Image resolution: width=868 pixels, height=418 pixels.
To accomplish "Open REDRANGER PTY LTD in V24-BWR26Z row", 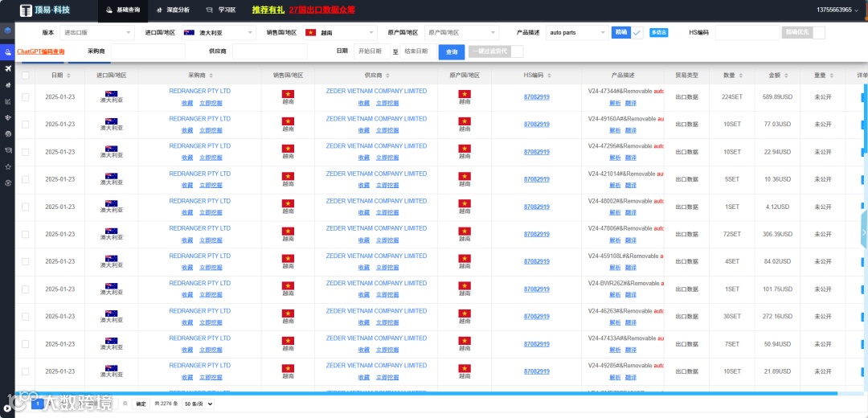I will coord(200,283).
